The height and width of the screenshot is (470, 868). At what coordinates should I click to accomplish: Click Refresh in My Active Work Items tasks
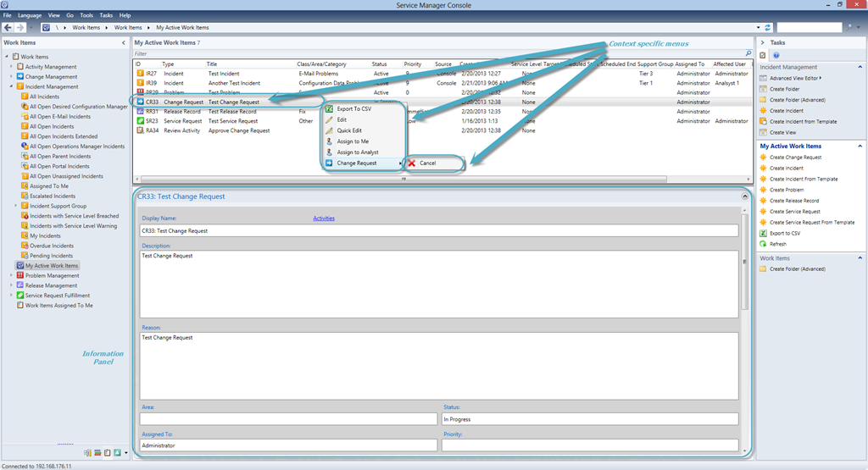coord(777,244)
